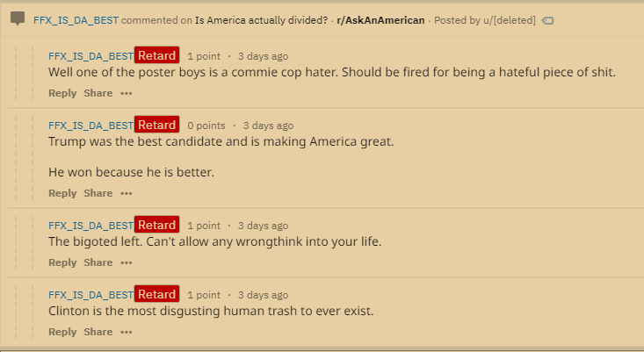Click the red flair tag on the first comment
644x352 pixels.
[x=156, y=55]
